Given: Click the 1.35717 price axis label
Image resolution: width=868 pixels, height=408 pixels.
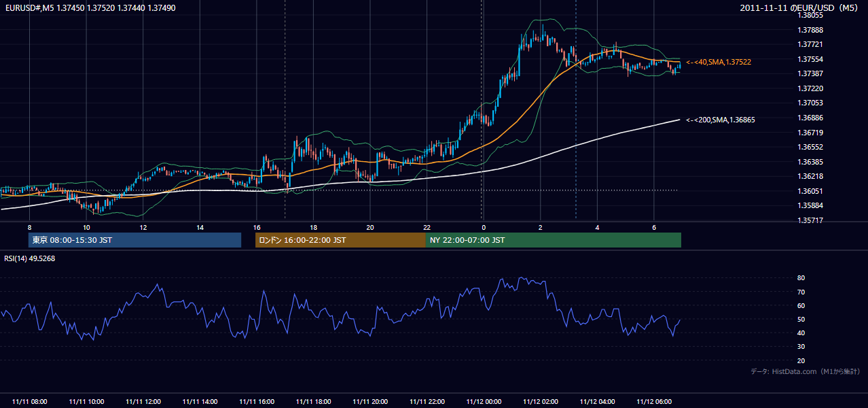Looking at the screenshot, I should [810, 220].
